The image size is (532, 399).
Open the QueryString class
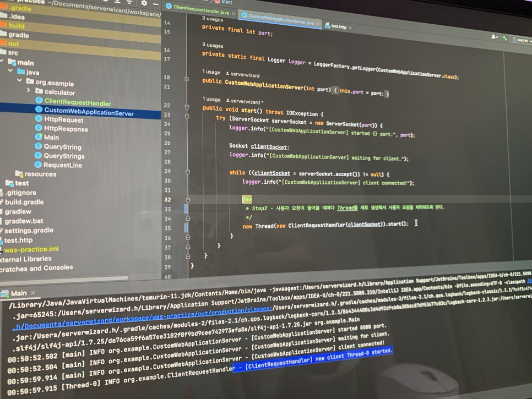tap(62, 147)
